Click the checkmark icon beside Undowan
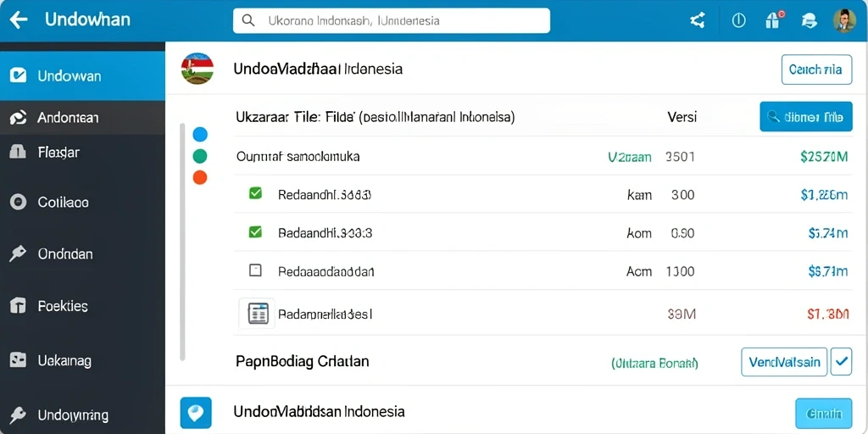The height and width of the screenshot is (434, 868). 19,75
